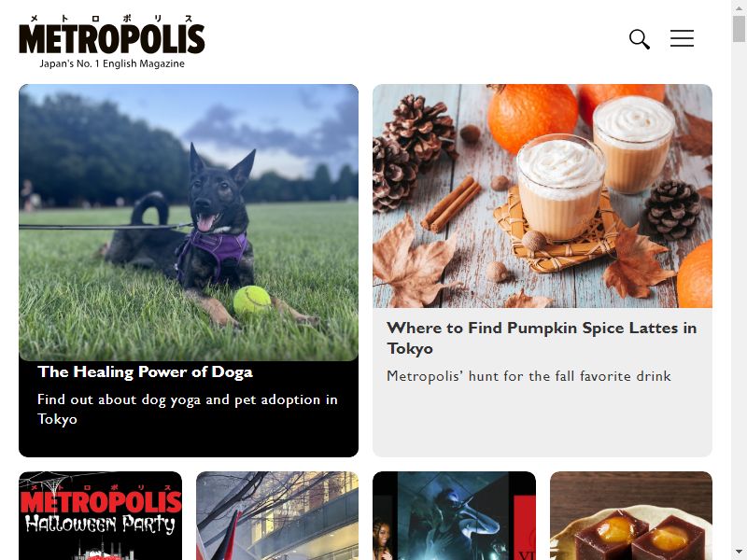
Task: Click the vertical scrollbar thumb
Action: pos(739,28)
